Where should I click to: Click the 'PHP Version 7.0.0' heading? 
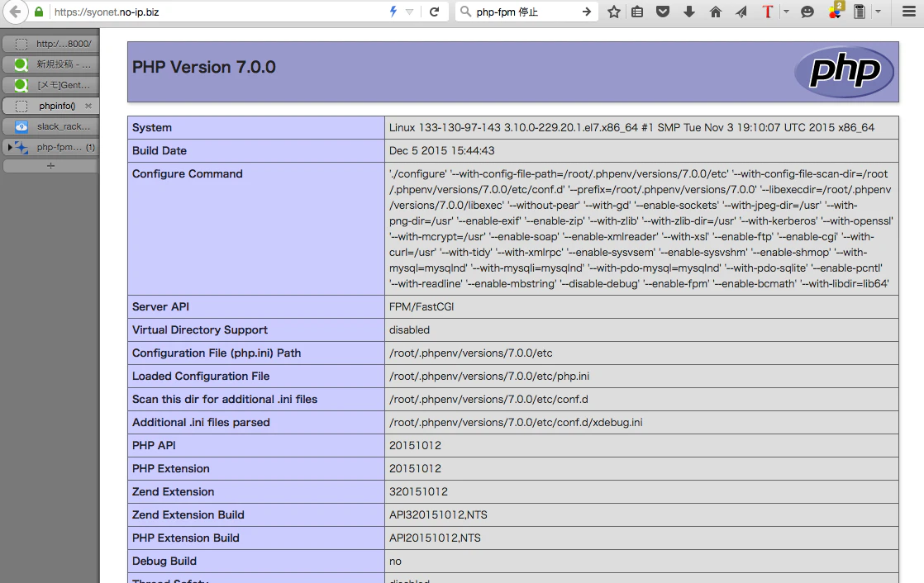point(204,67)
